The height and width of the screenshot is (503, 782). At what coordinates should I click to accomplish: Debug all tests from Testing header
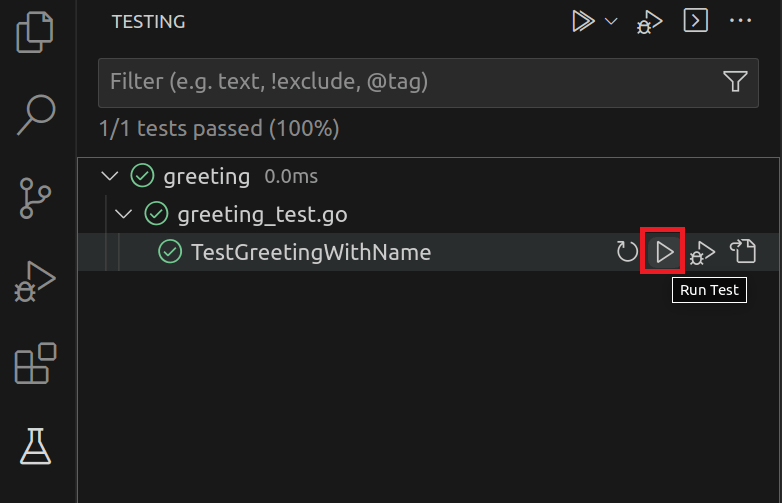(650, 21)
